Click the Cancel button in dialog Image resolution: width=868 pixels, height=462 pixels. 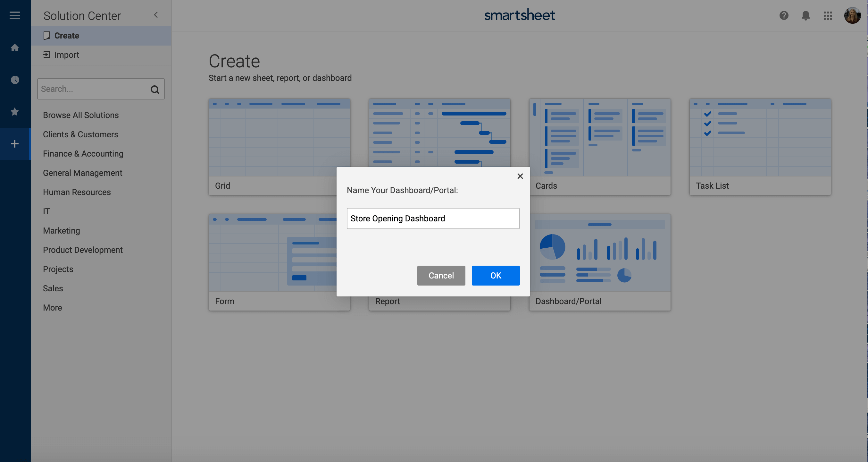pyautogui.click(x=441, y=275)
